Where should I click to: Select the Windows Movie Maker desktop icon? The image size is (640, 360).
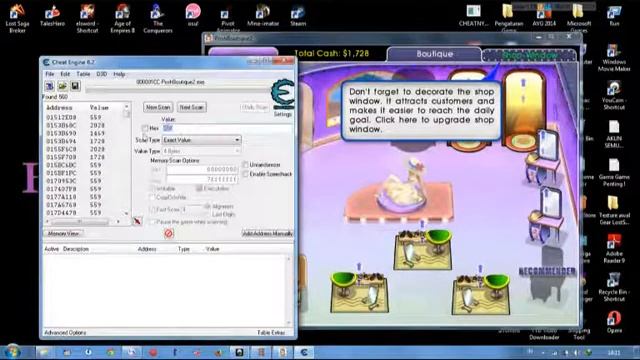pyautogui.click(x=614, y=58)
